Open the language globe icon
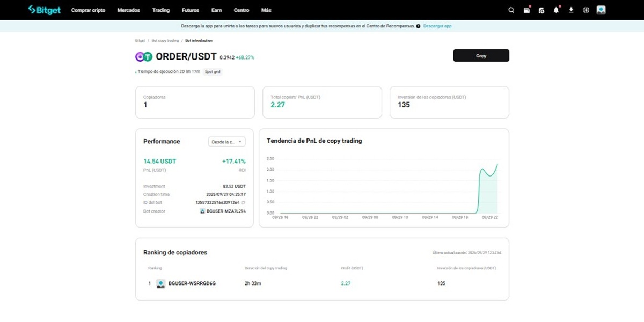 point(586,10)
